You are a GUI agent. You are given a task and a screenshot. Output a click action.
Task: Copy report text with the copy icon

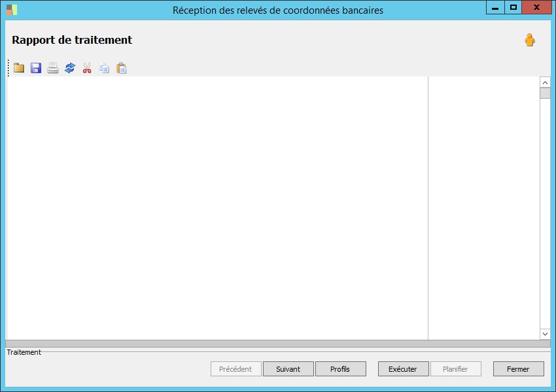104,68
